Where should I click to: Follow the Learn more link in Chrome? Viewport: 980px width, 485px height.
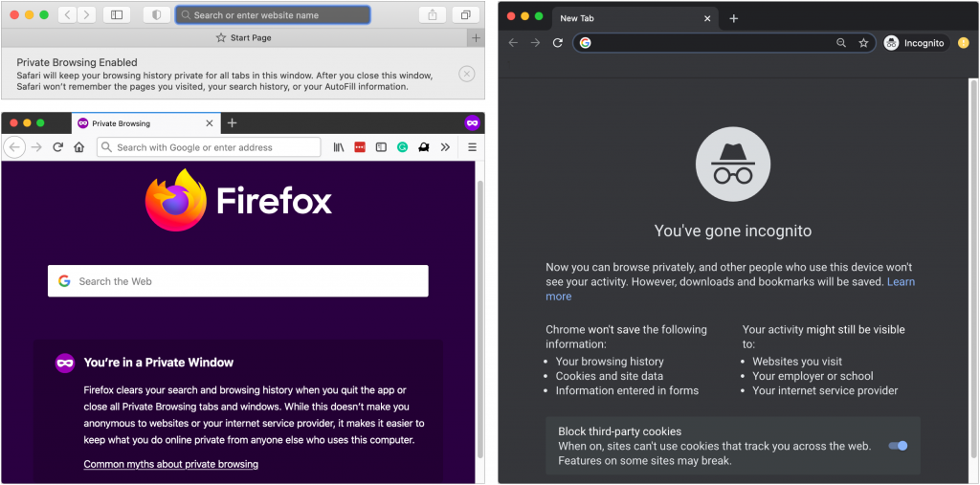(x=901, y=281)
